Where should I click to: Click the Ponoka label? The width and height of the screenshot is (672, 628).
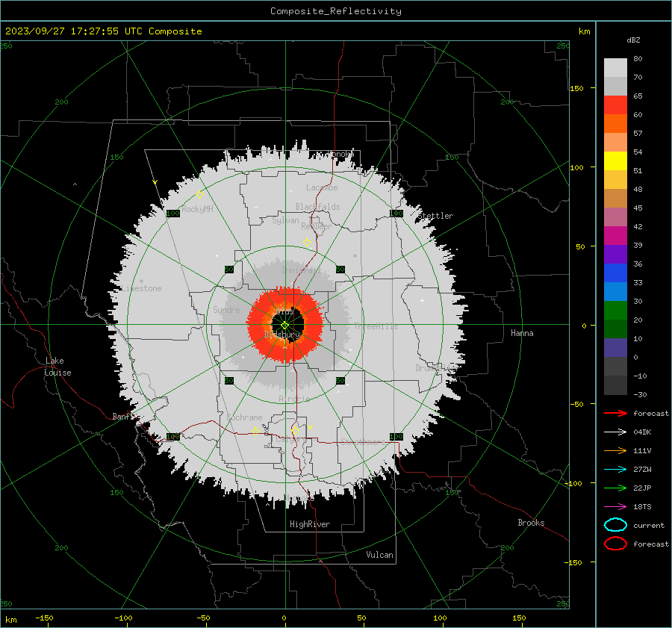(x=341, y=154)
